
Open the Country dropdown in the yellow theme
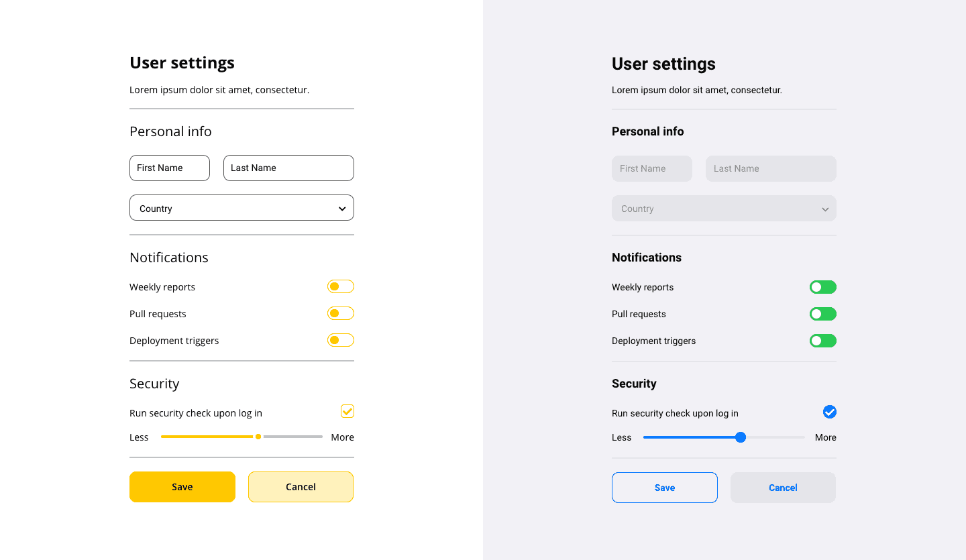pyautogui.click(x=241, y=208)
